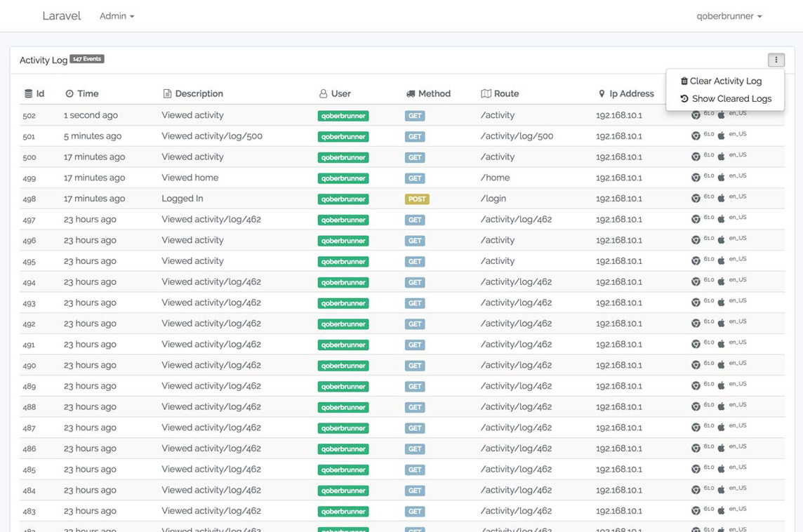Viewport: 803px width, 532px height.
Task: Click the '/home' route cell
Action: pos(496,178)
